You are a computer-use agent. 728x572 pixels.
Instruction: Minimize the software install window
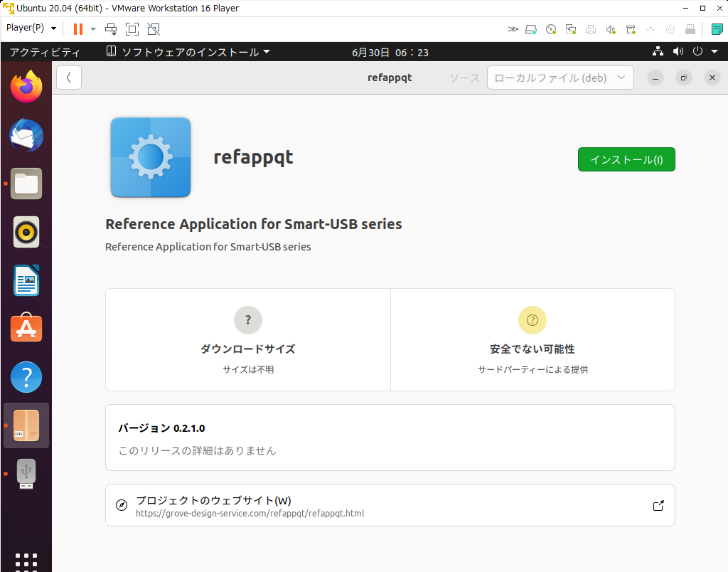click(655, 78)
